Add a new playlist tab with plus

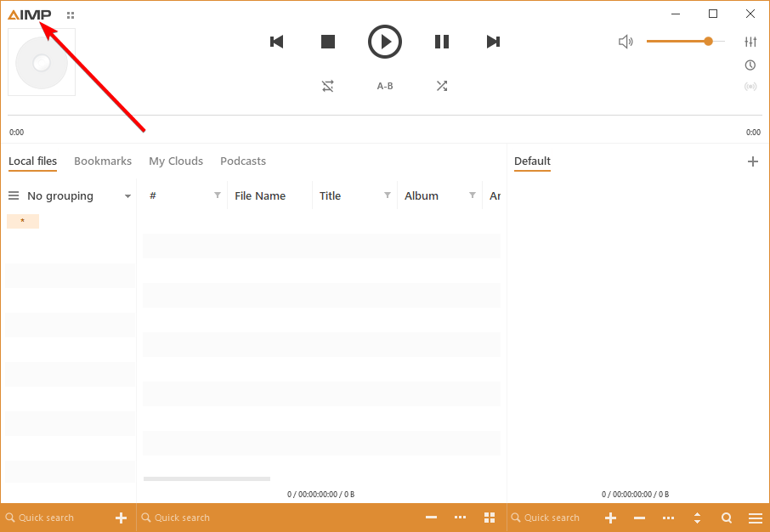click(x=753, y=161)
